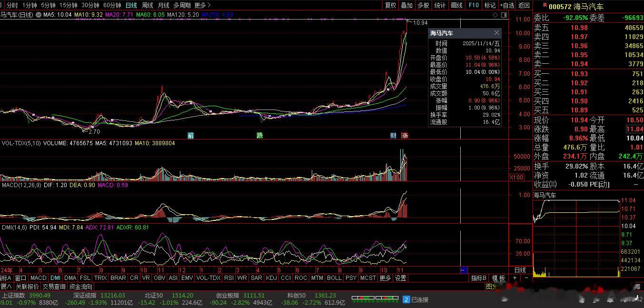This screenshot has width=644, height=308.
Task: Click the 模板 template button
Action: tap(498, 278)
